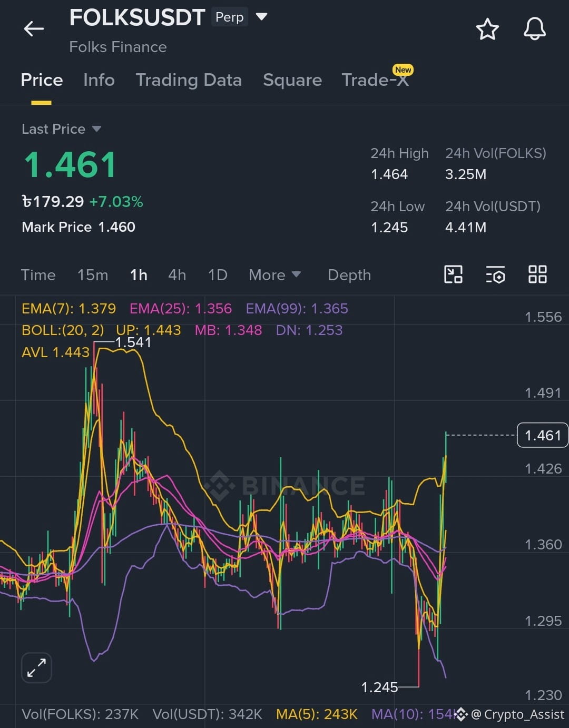Tap the 24h Low value 1.245
Image resolution: width=569 pixels, height=728 pixels.
(389, 228)
